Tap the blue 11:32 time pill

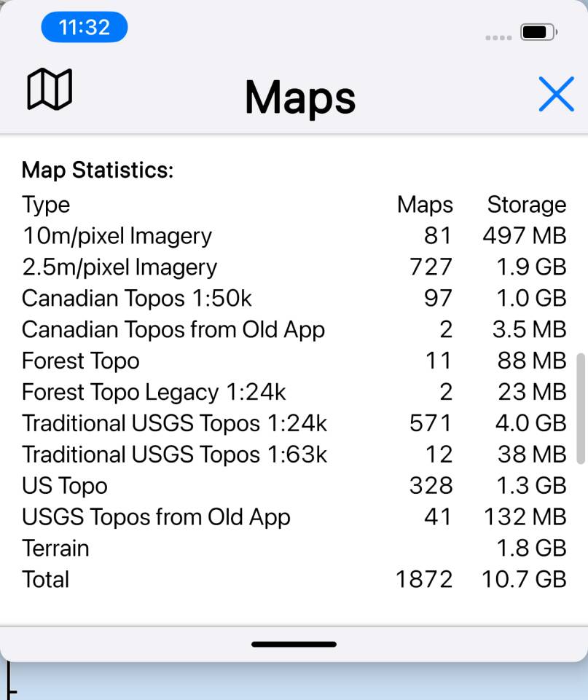point(85,28)
